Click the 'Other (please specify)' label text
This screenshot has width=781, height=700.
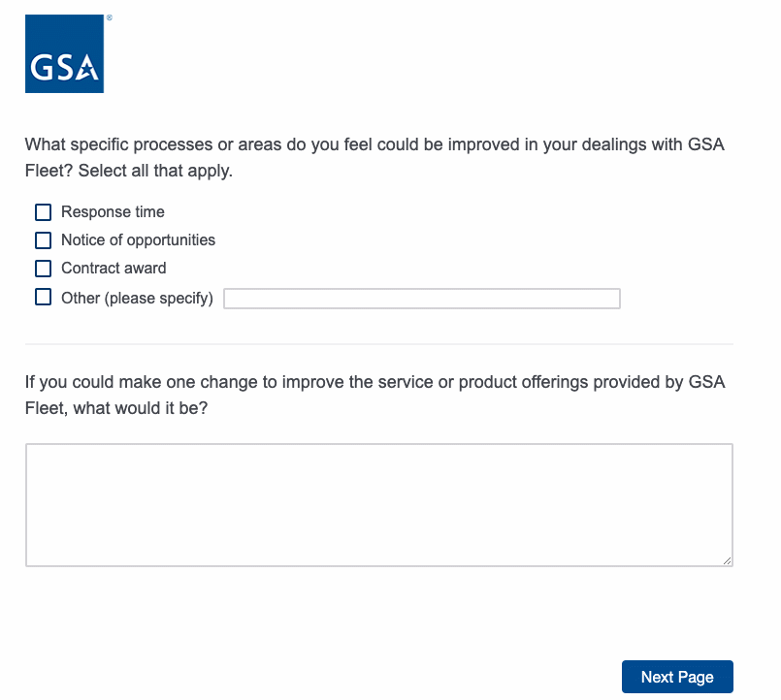click(x=137, y=299)
